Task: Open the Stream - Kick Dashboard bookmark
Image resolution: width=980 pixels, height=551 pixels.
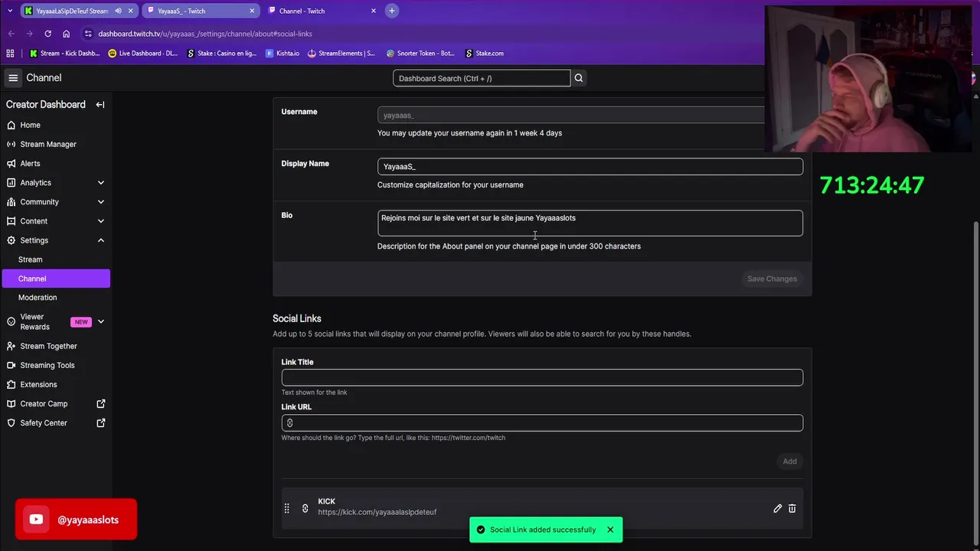Action: point(64,54)
